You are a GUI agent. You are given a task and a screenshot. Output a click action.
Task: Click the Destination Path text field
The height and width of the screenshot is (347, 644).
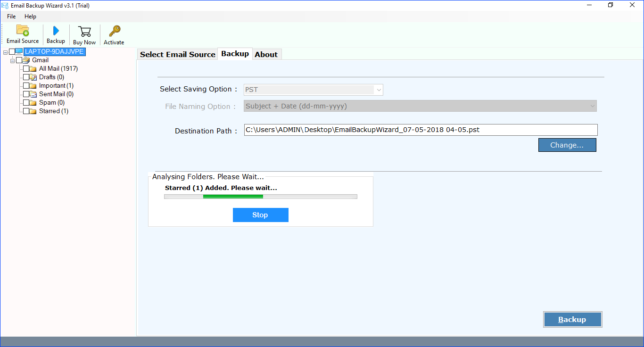click(421, 130)
